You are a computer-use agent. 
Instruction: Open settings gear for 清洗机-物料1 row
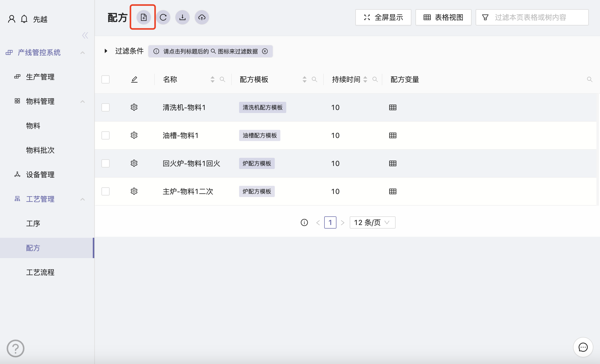[x=134, y=107]
